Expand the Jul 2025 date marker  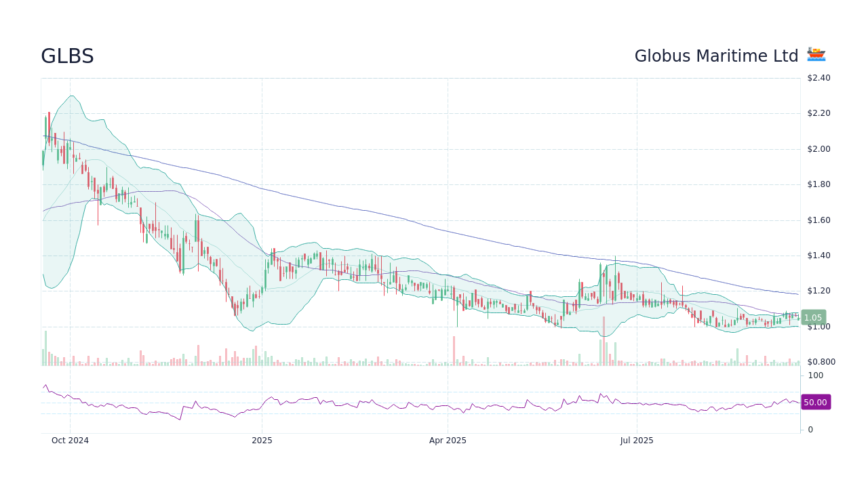click(x=636, y=441)
